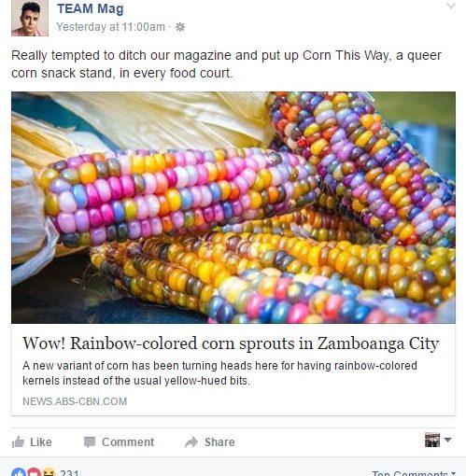Image resolution: width=466 pixels, height=476 pixels.
Task: Click the laughing face reaction icon
Action: pos(49,472)
